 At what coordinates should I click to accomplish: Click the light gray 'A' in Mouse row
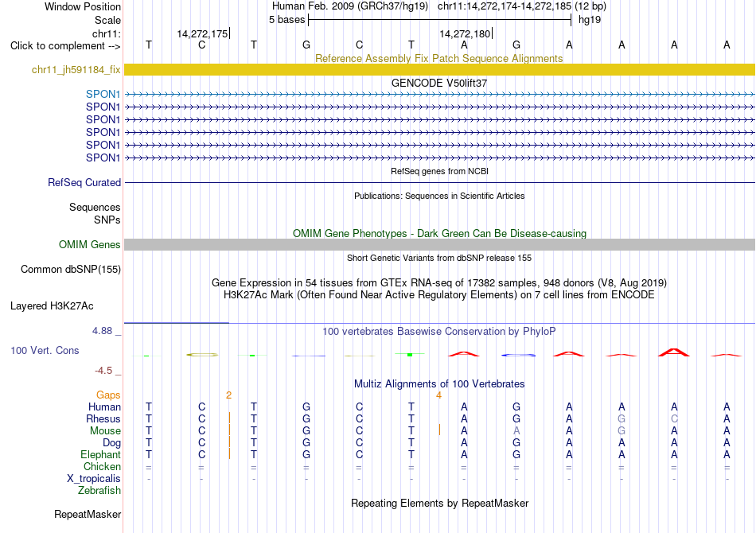[516, 431]
